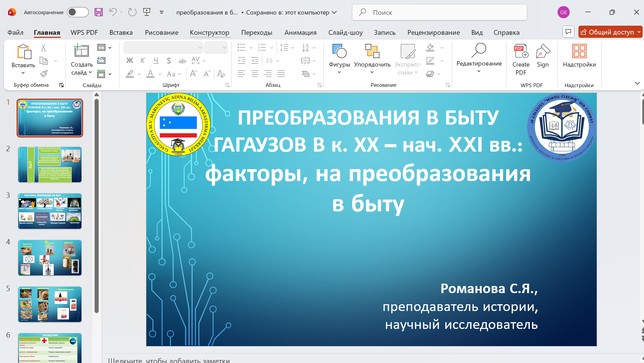Toggle bold (Ж) formatting
This screenshot has height=363, width=644.
pos(130,61)
